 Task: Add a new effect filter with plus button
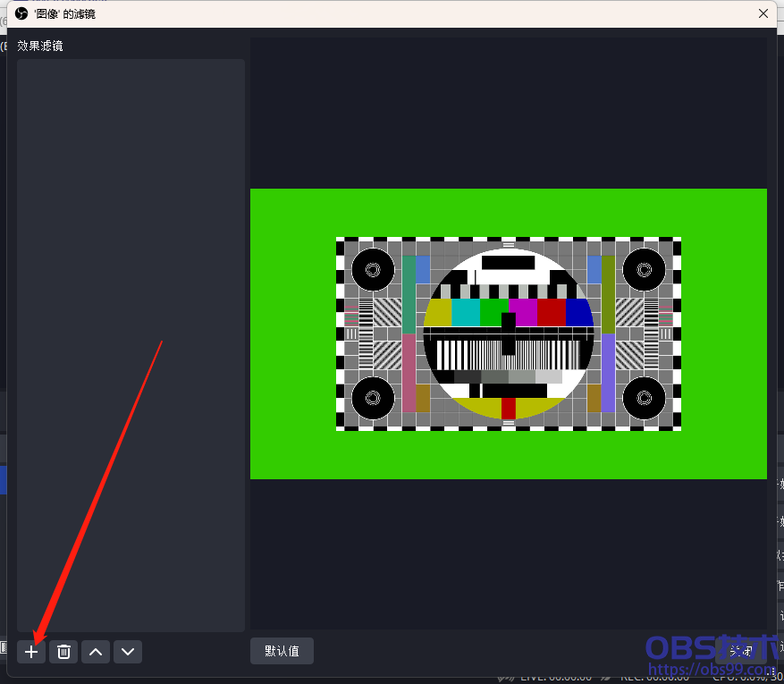pos(31,652)
